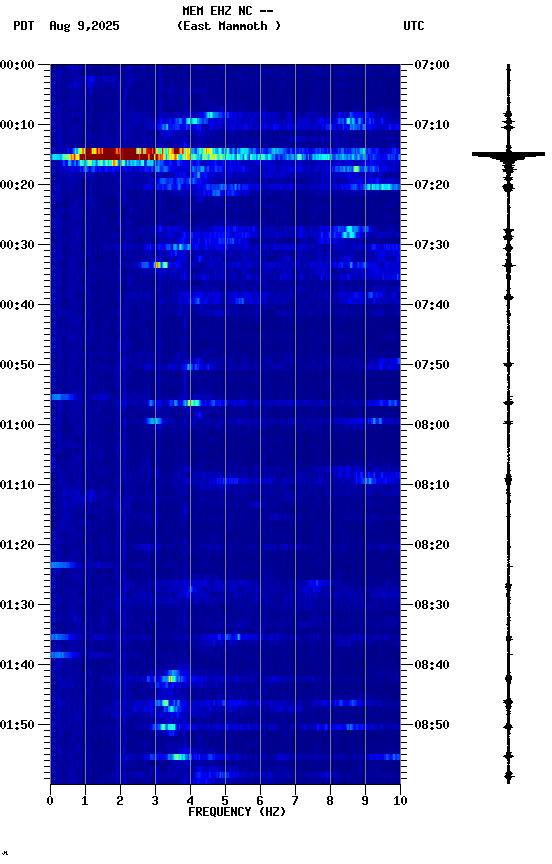Click the UTC timezone label
Screen dimensions: 552x864
[x=414, y=26]
